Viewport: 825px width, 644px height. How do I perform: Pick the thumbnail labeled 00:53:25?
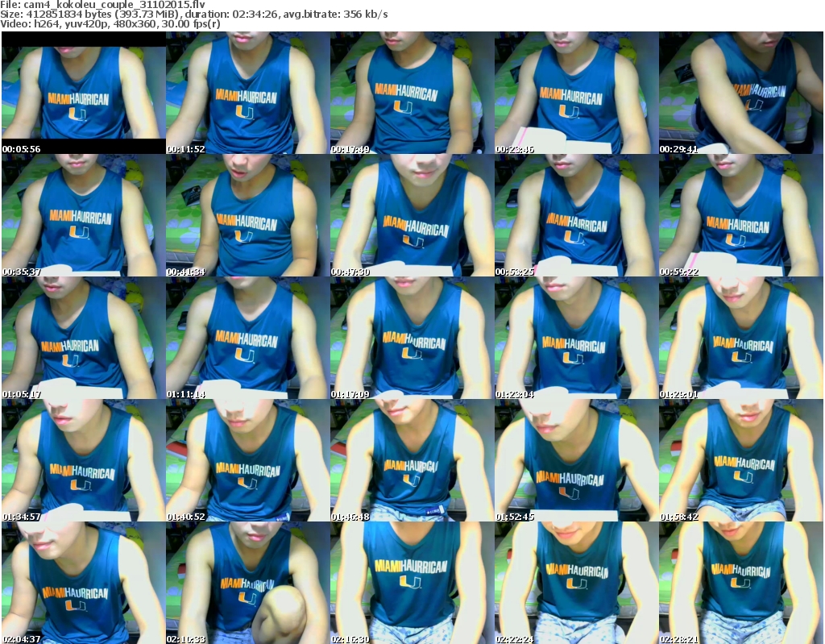point(576,215)
